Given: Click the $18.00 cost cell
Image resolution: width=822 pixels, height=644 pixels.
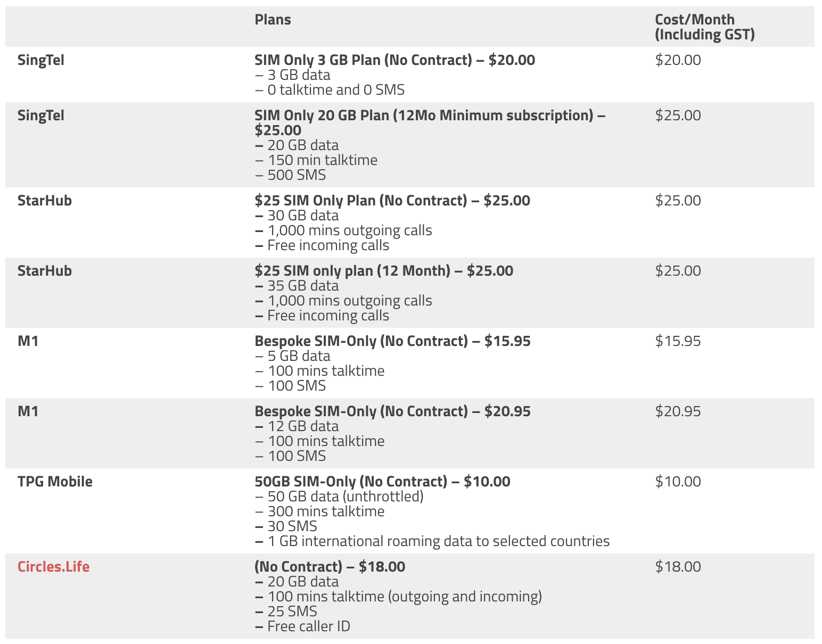Looking at the screenshot, I should point(678,567).
